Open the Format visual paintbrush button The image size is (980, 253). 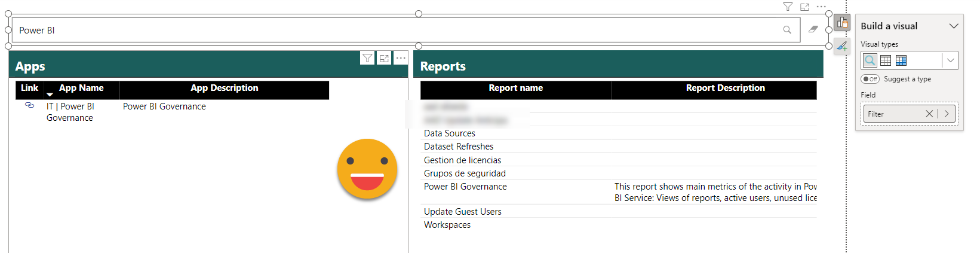[842, 45]
